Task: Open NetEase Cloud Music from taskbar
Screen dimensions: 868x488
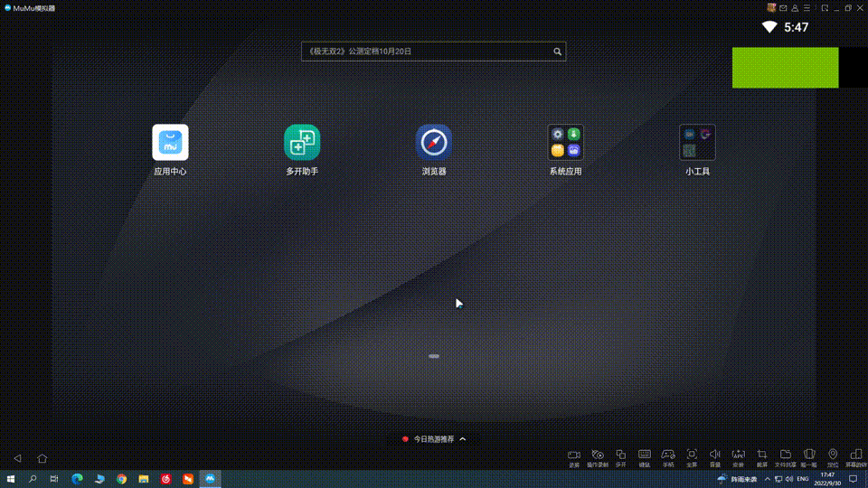Action: pyautogui.click(x=165, y=479)
